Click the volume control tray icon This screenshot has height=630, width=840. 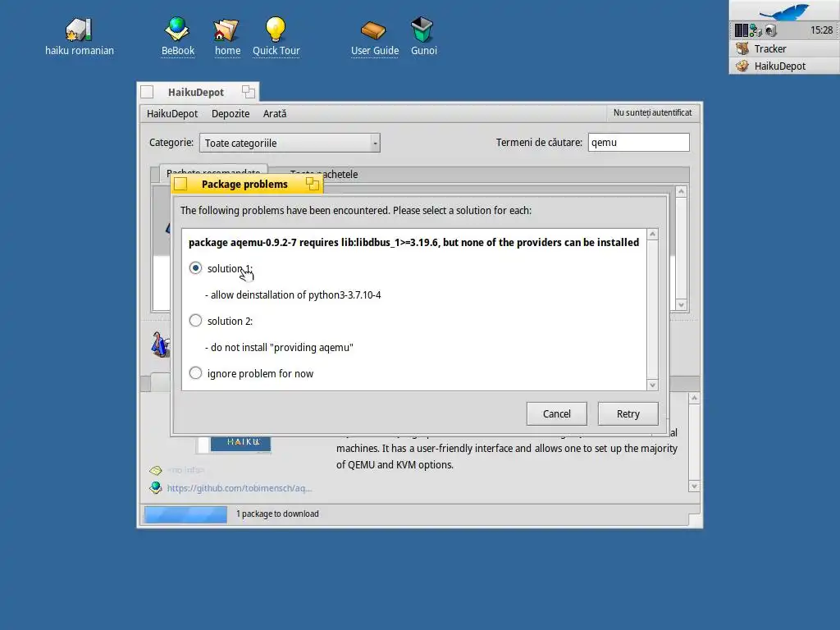771,30
